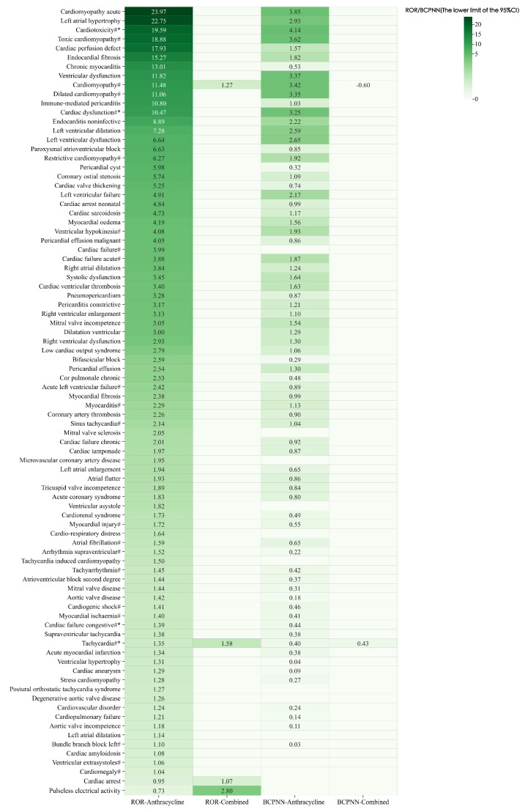Select the ROR-Anthracycline column label
The image size is (525, 812).
[x=157, y=802]
